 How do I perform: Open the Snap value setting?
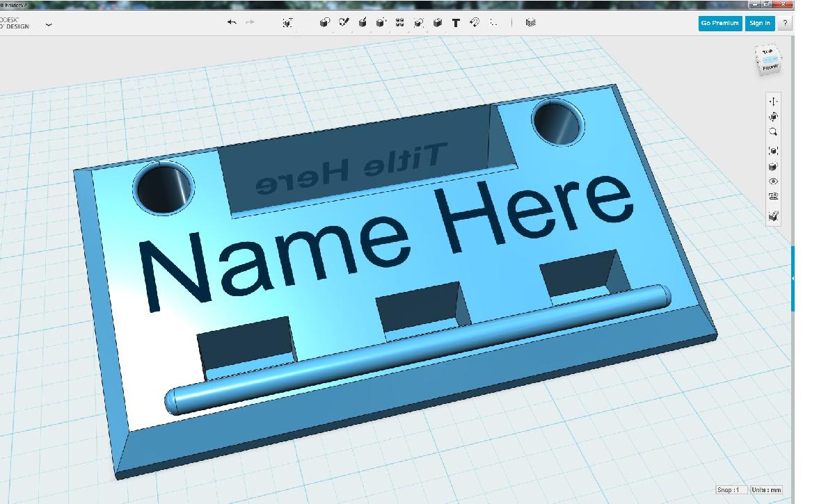pos(731,490)
